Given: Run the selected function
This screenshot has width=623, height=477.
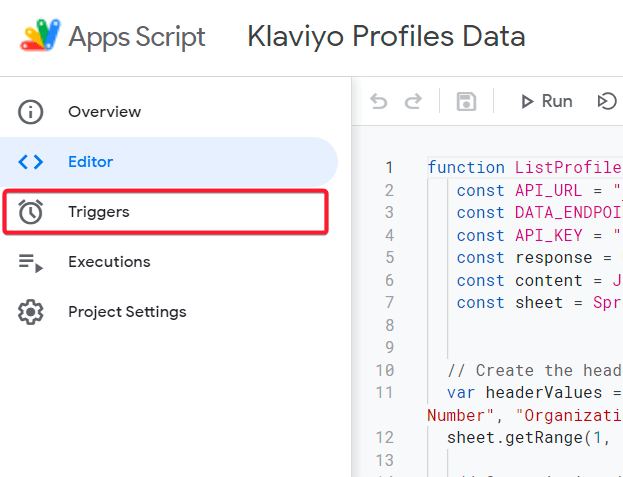Looking at the screenshot, I should [546, 102].
